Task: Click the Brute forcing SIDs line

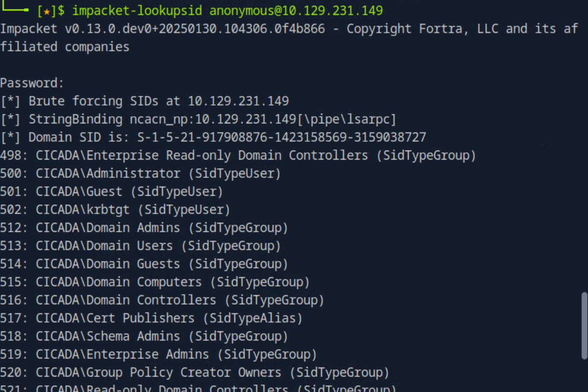Action: tap(145, 101)
